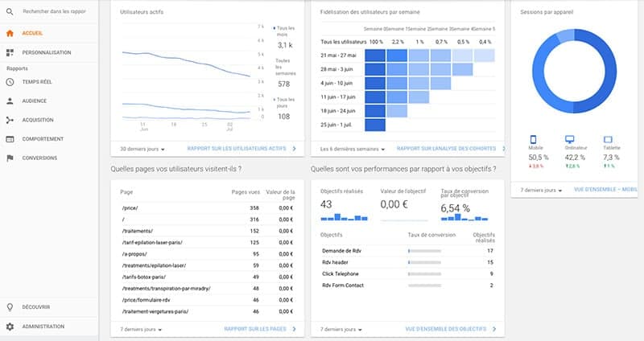Open the Comportement panel icon
This screenshot has width=644, height=341.
(10, 138)
